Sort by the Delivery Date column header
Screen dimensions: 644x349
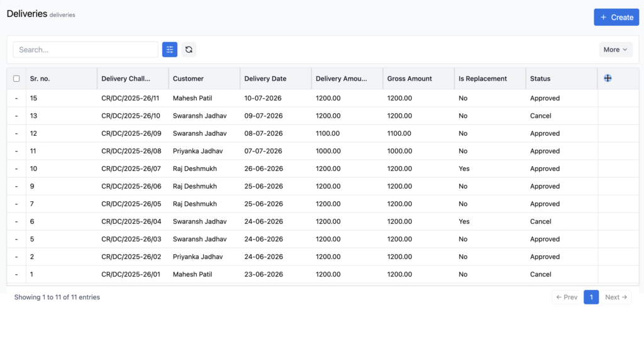pyautogui.click(x=265, y=79)
